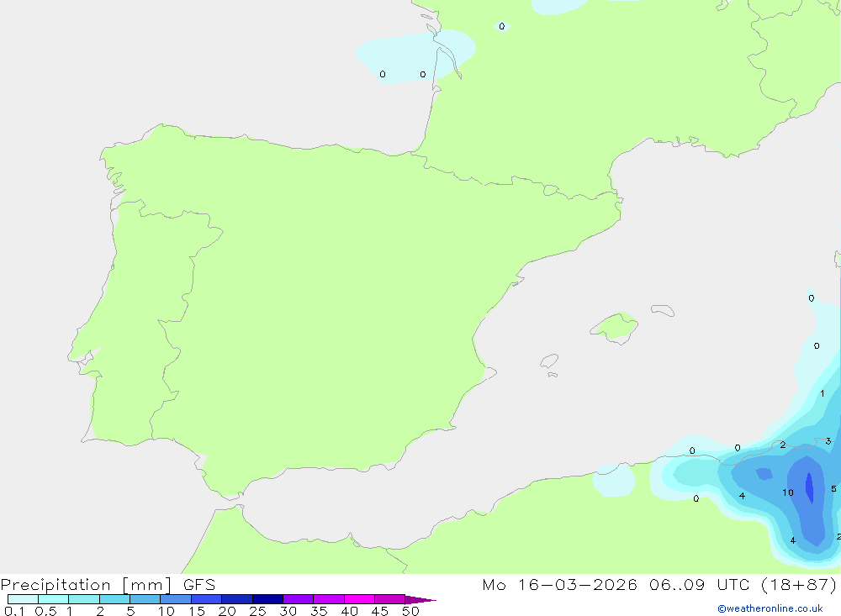The width and height of the screenshot is (841, 616).
Task: Choose the 15–20 mm legend color box
Action: tap(206, 599)
